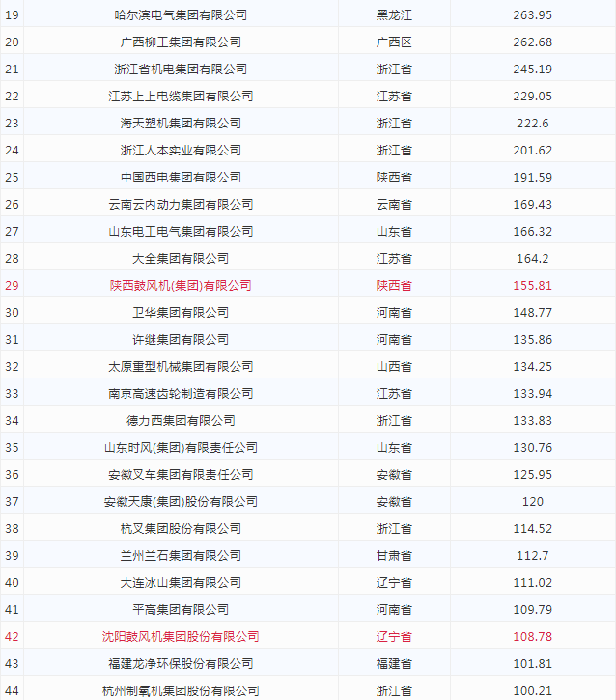Click the value 112.7
616x700 pixels.
[x=533, y=555]
